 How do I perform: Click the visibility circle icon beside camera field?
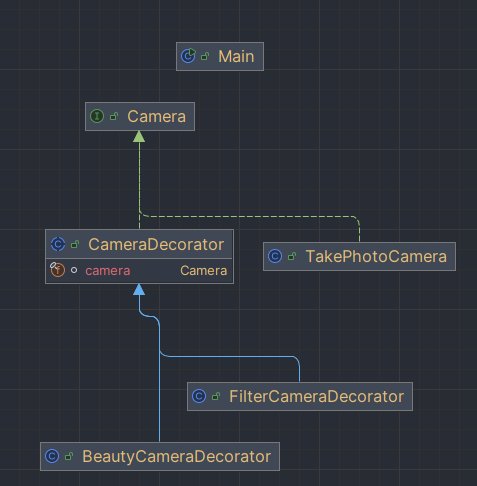tap(74, 270)
